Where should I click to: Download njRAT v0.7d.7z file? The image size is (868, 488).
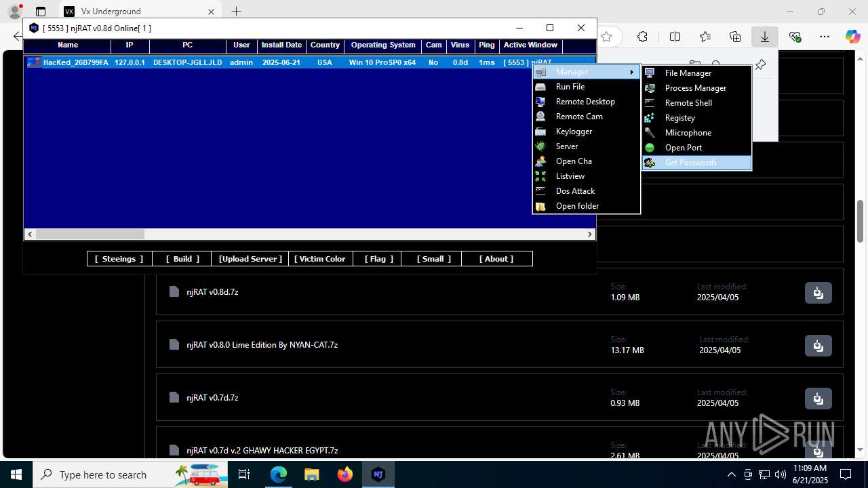818,399
